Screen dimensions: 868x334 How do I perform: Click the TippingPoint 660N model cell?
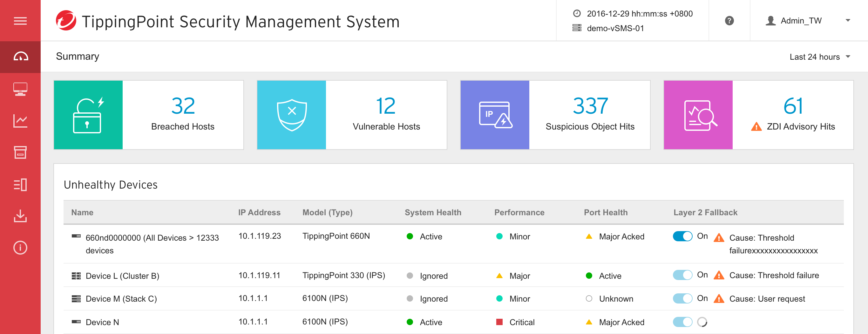pos(336,236)
